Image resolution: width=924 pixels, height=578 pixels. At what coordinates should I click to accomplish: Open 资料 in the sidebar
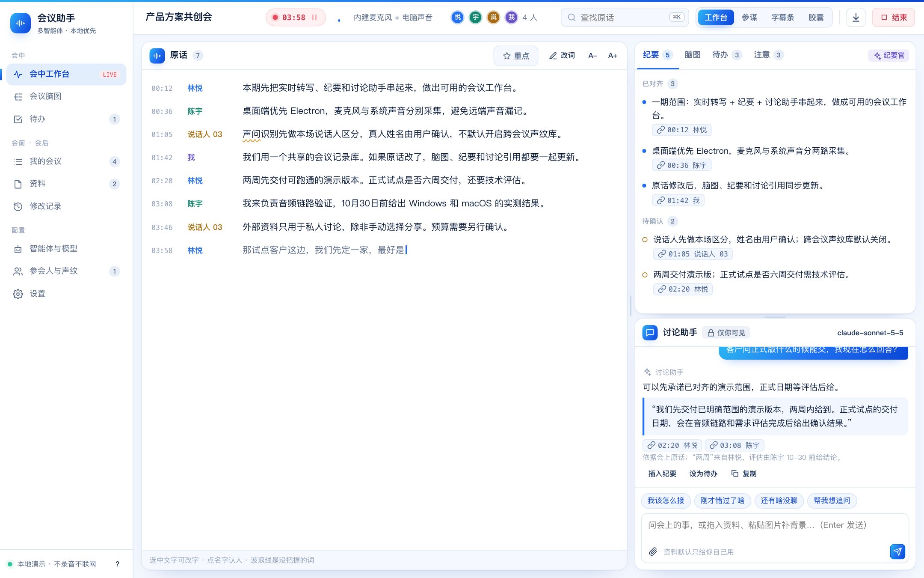(x=66, y=184)
